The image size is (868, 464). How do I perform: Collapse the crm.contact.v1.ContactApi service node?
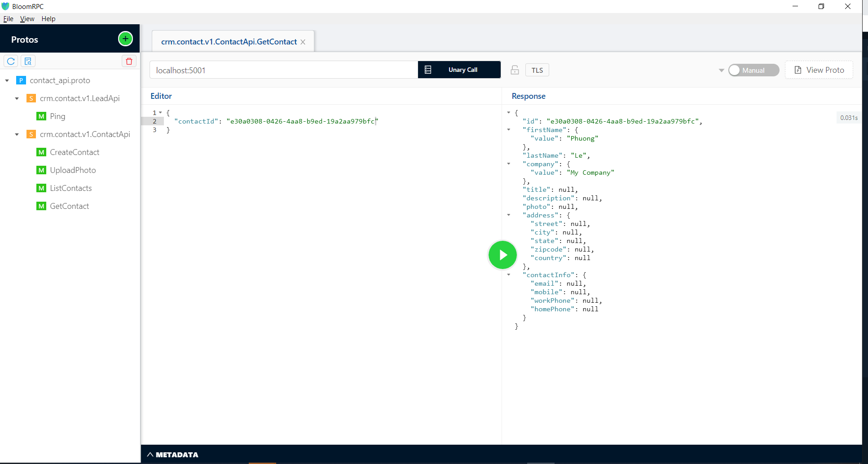[17, 134]
